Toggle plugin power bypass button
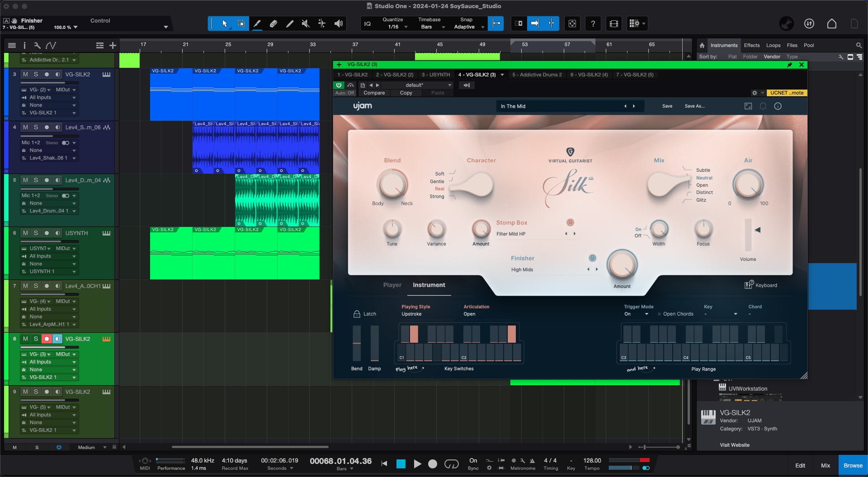Screen dimensions: 868x477 tap(339, 85)
